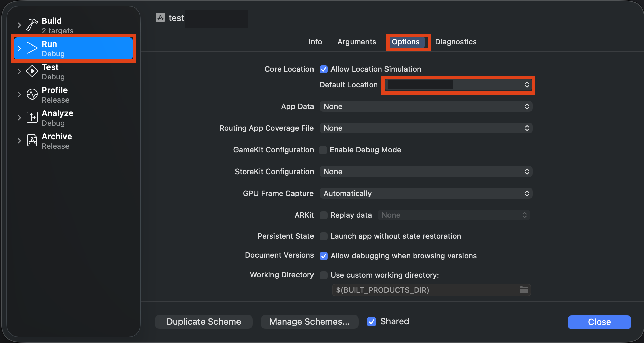Select the Archive Release row
Screen dimensions: 644x343
click(73, 141)
